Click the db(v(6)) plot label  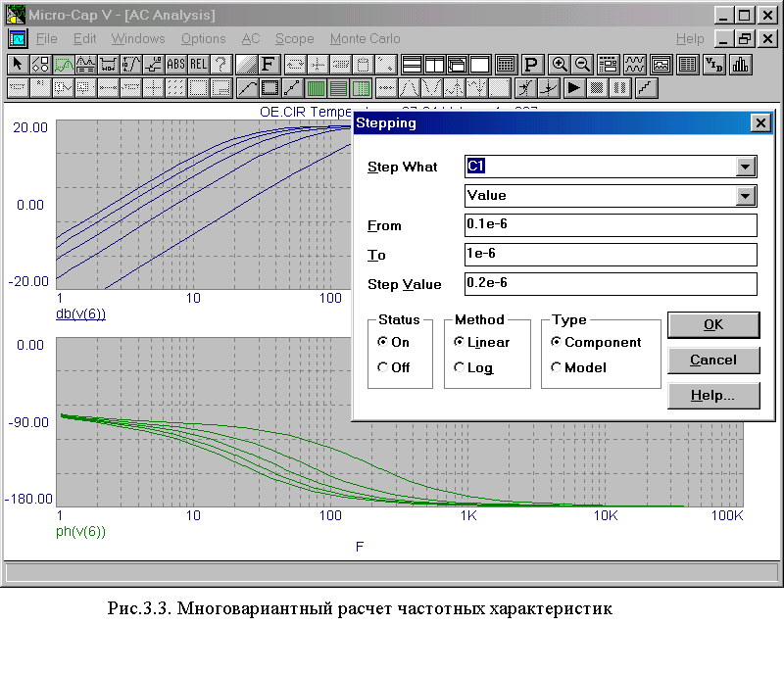point(80,314)
